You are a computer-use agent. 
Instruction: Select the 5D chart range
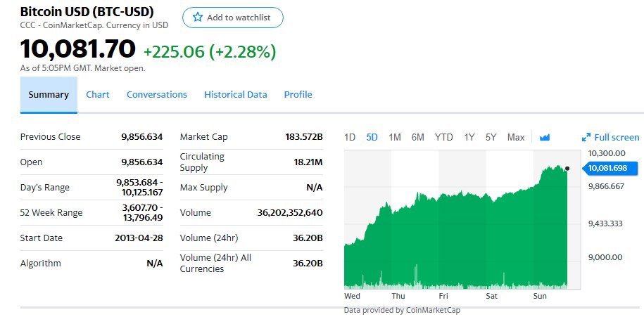coord(372,137)
